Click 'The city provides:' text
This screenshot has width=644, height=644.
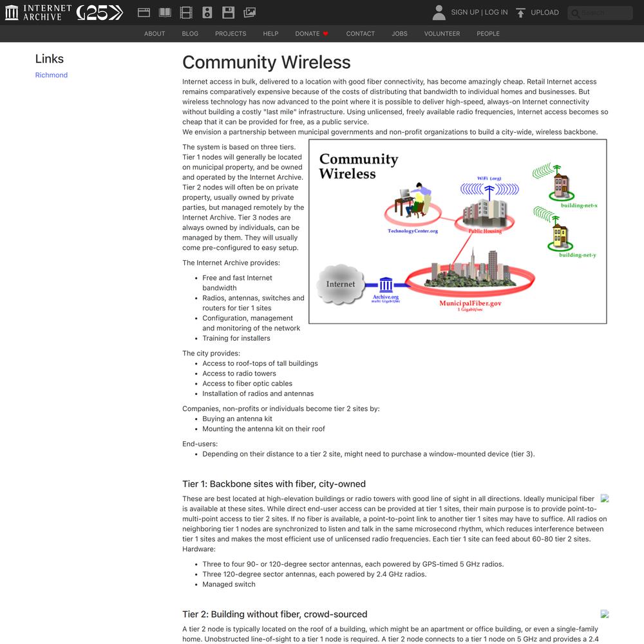coord(211,353)
